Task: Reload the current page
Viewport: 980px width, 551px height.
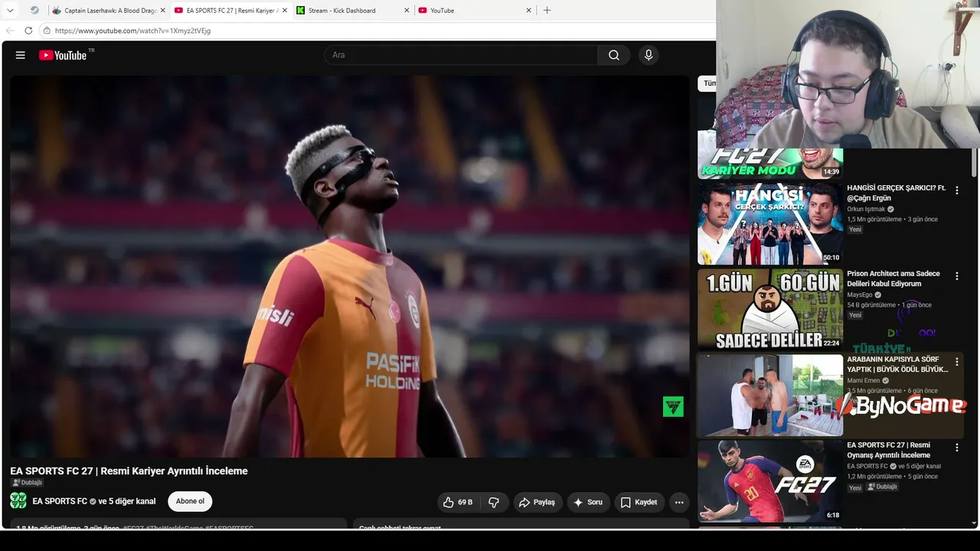Action: point(28,31)
